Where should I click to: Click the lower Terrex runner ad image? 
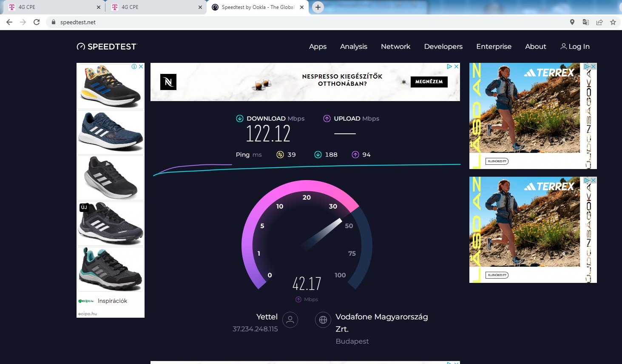click(x=533, y=230)
